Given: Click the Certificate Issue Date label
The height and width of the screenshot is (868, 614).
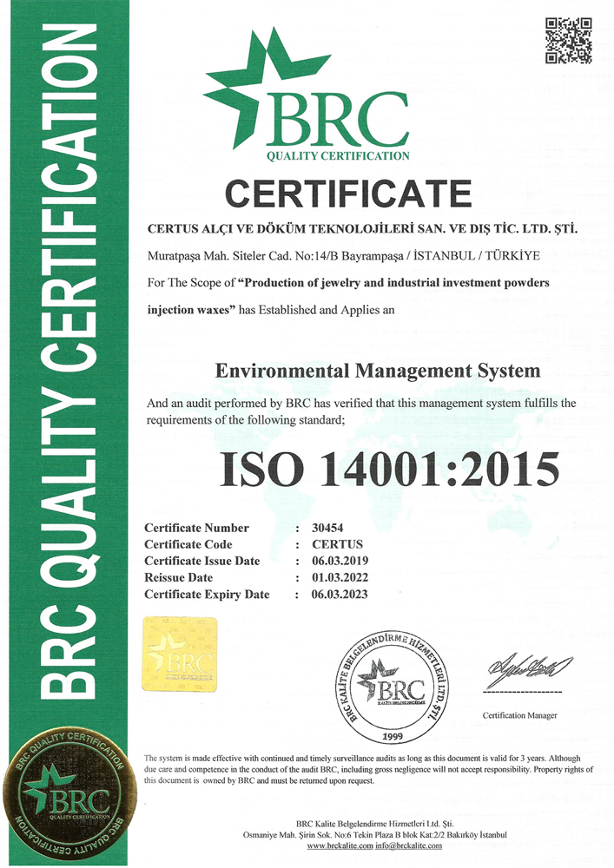Looking at the screenshot, I should tap(202, 561).
